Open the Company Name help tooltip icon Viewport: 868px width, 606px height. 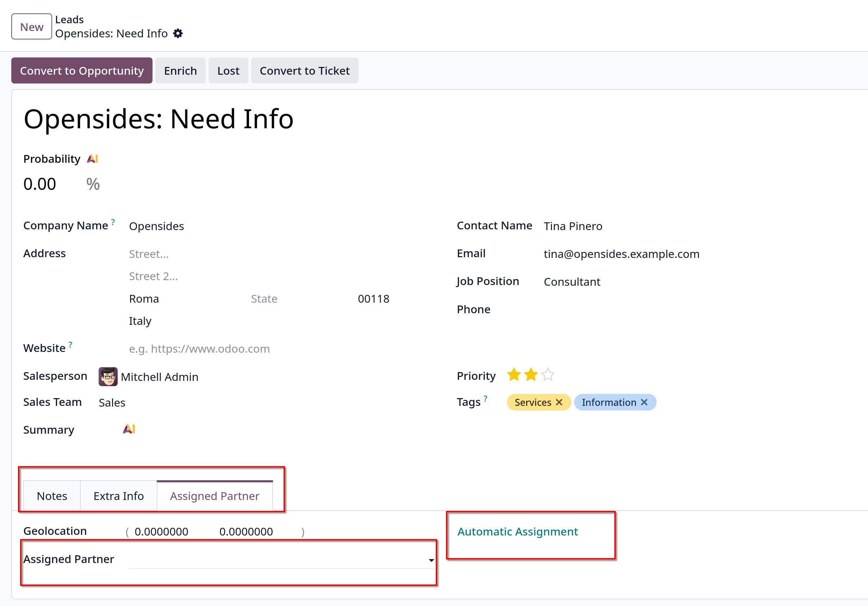click(x=113, y=222)
